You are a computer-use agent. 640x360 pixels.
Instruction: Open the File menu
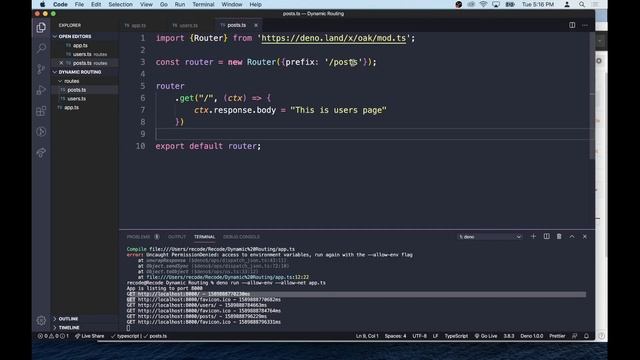coord(79,4)
